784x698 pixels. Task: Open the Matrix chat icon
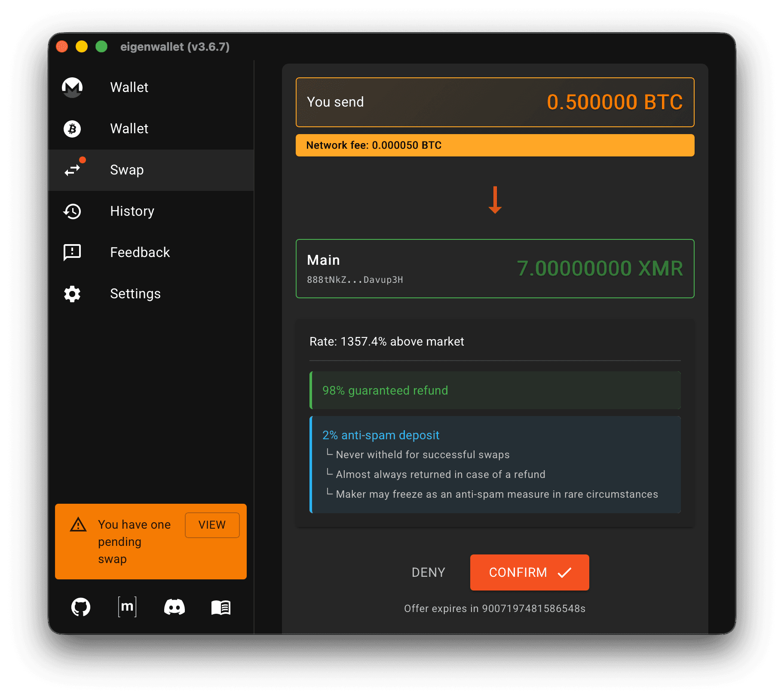(x=127, y=607)
